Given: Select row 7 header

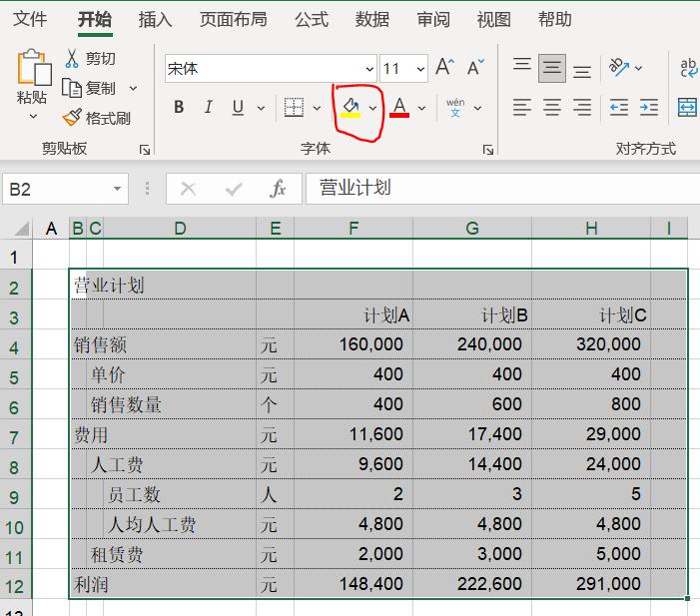Looking at the screenshot, I should coord(15,437).
